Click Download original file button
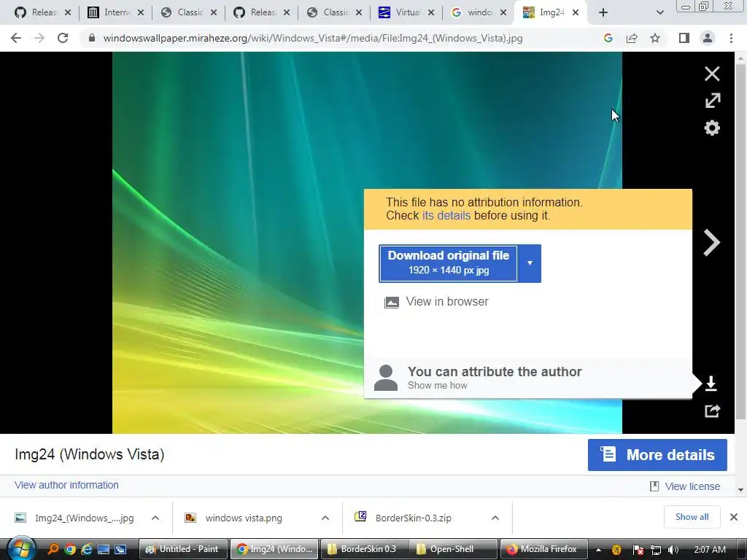747x560 pixels. click(x=449, y=263)
